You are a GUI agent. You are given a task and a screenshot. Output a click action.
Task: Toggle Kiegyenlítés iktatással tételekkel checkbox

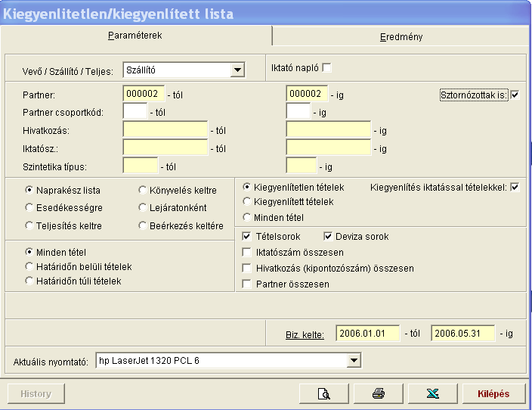coord(515,187)
